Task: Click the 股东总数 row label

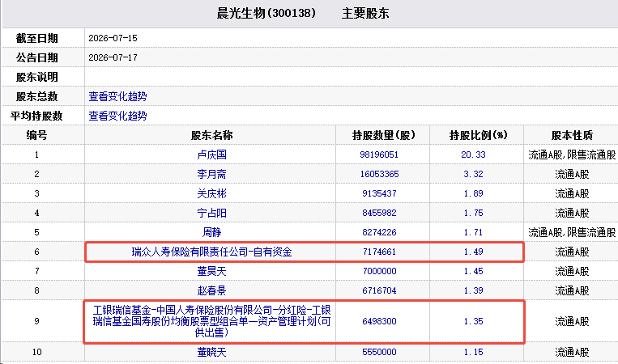Action: pos(36,96)
